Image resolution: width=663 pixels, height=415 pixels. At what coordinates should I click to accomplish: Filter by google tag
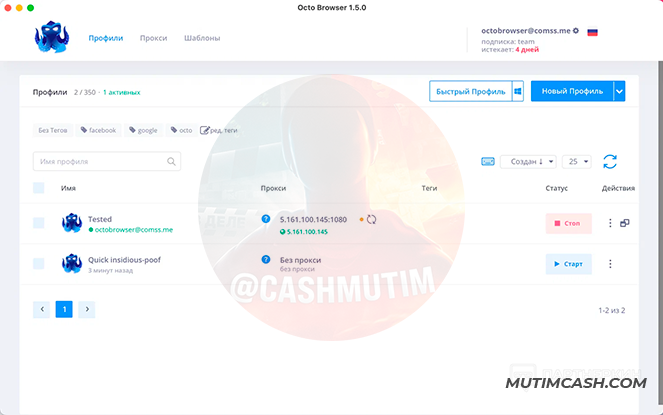pyautogui.click(x=143, y=130)
